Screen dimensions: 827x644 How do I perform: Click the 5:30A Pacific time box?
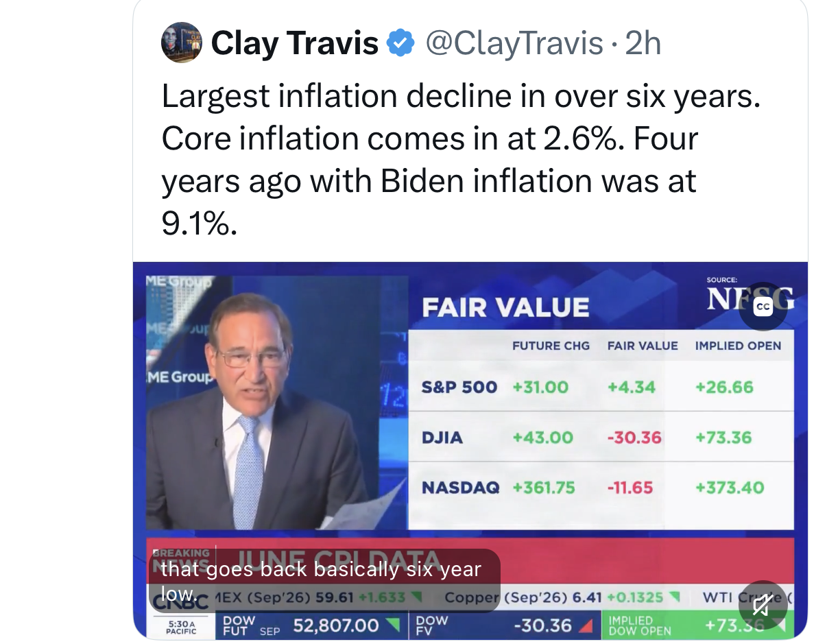(x=182, y=626)
